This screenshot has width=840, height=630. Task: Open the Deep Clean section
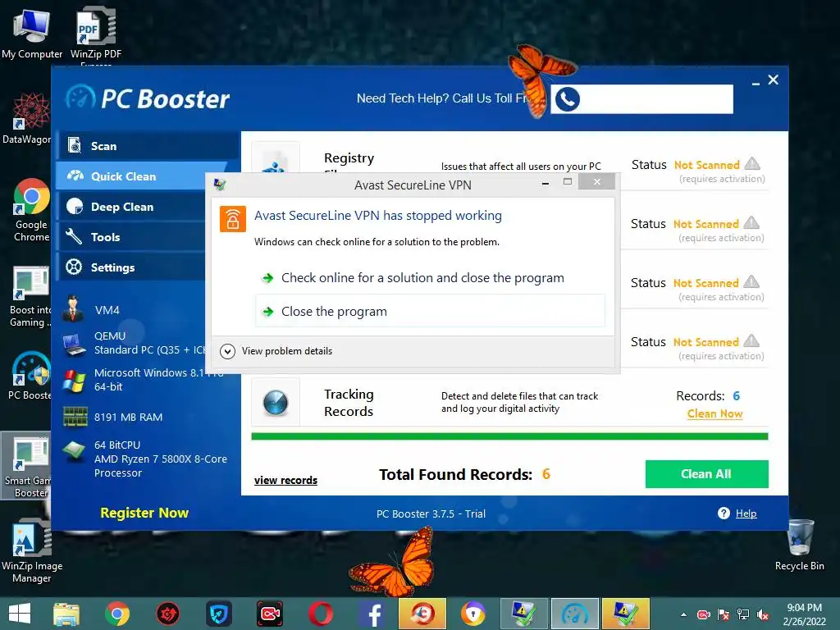(x=132, y=207)
